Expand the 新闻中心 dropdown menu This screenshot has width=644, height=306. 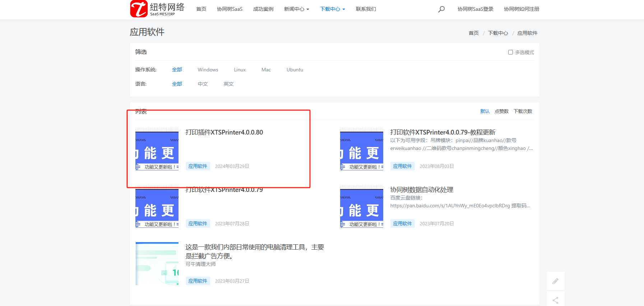[x=297, y=9]
